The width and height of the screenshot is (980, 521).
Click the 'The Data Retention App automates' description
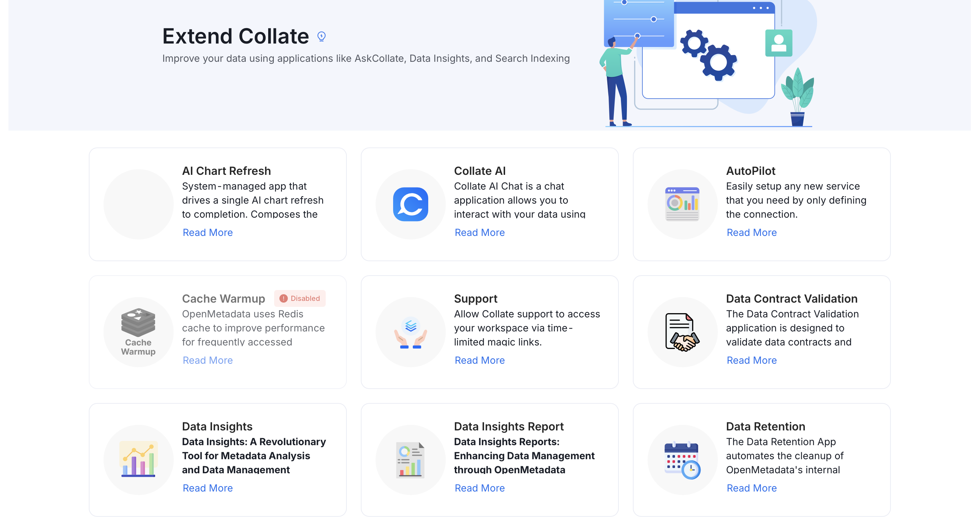[785, 456]
